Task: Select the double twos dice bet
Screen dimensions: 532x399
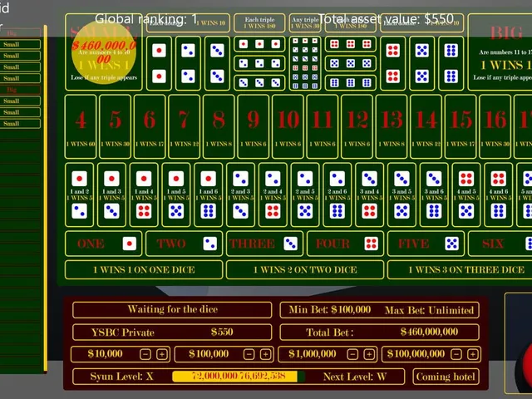Action: [189, 63]
